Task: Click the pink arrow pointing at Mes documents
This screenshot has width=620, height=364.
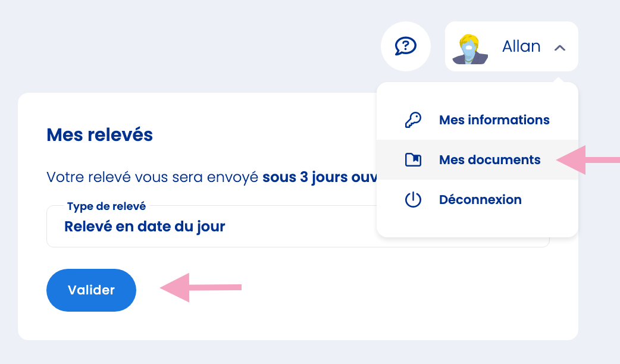Action: [x=587, y=159]
